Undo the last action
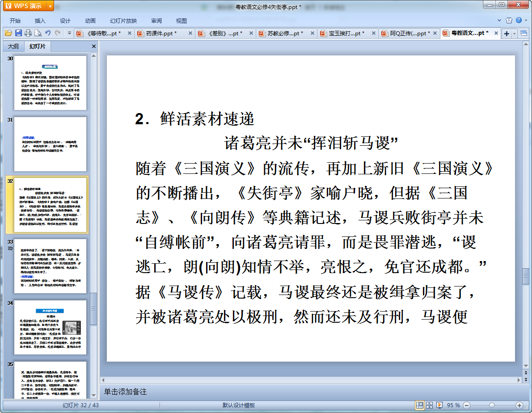Screen dimensions: 532x413 pos(48,33)
